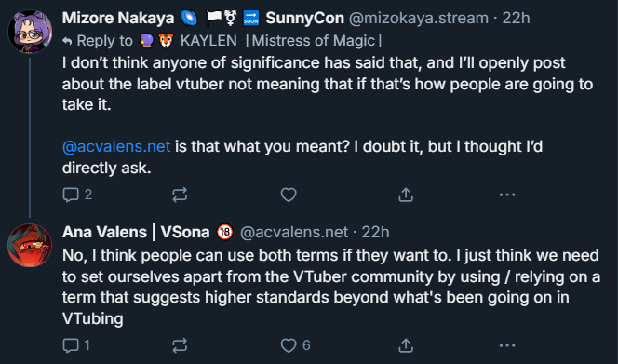Screen dimensions: 618x364
Task: Share Mizore Nakaya's post
Action: 406,195
